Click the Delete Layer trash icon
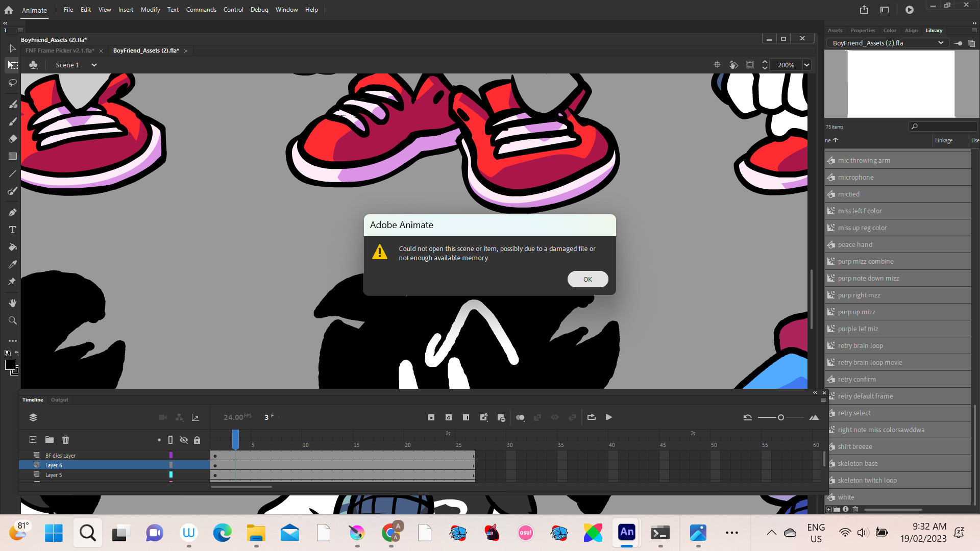Image resolution: width=980 pixels, height=551 pixels. [65, 440]
